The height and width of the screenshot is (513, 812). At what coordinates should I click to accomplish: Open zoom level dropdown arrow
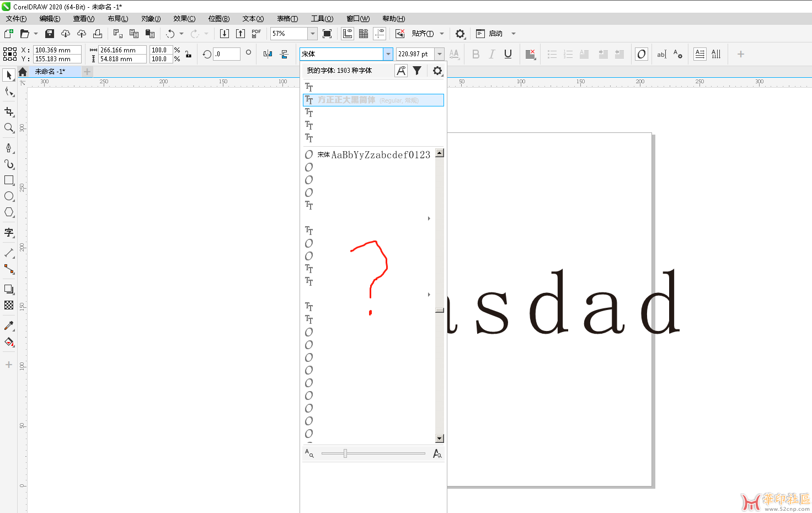coord(312,34)
